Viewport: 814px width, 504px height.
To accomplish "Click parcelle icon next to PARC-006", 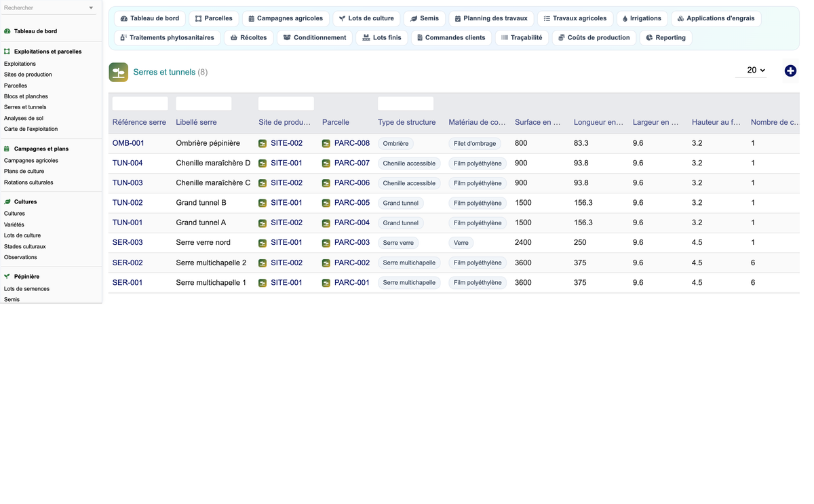I will tap(326, 183).
